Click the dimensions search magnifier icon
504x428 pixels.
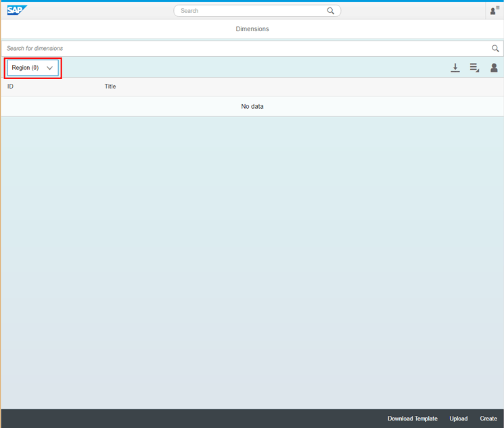pyautogui.click(x=495, y=49)
